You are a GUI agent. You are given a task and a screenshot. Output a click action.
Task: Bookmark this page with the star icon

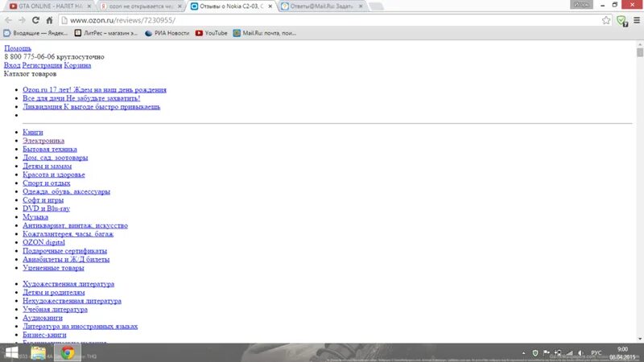[606, 20]
